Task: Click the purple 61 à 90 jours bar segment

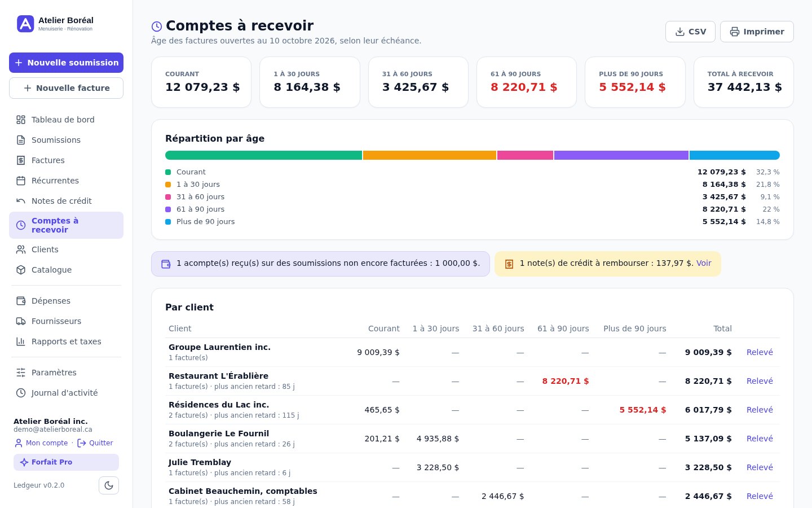Action: pyautogui.click(x=621, y=155)
